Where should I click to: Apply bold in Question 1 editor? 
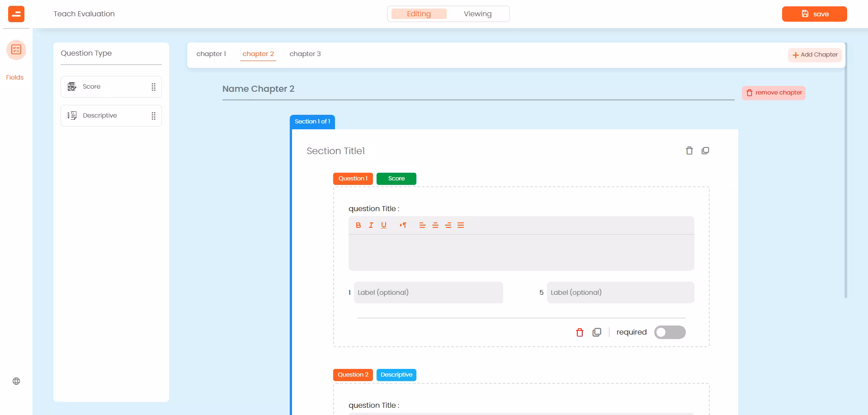click(x=358, y=225)
